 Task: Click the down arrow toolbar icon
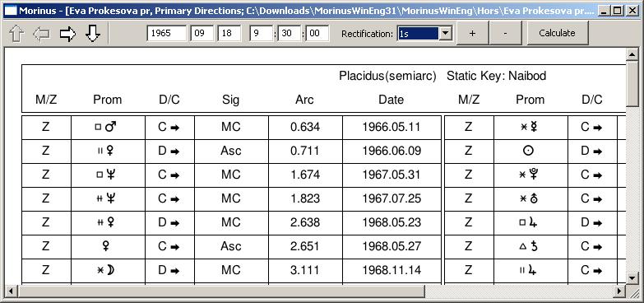click(93, 34)
